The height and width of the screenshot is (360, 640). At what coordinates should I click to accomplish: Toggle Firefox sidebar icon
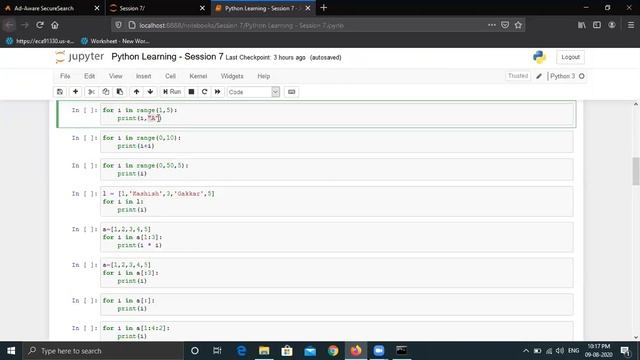coord(597,25)
